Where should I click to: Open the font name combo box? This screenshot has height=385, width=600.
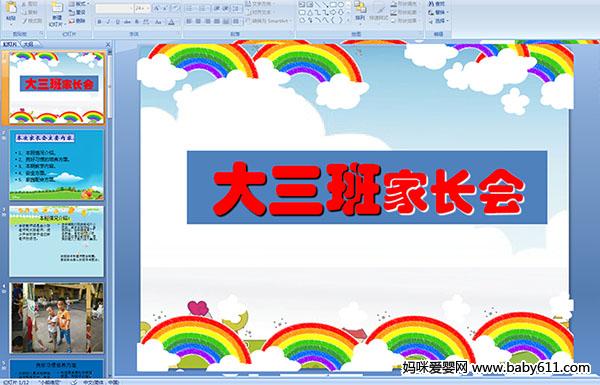[114, 8]
